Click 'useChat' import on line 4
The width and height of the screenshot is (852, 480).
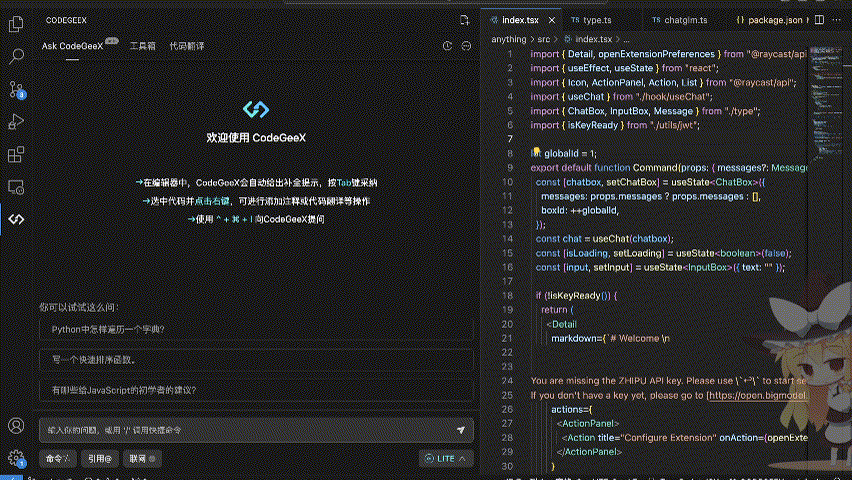click(586, 97)
